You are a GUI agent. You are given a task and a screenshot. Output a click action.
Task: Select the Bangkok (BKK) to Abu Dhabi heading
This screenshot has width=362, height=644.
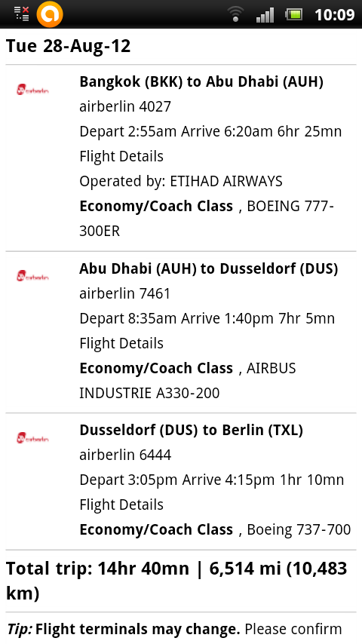(x=201, y=81)
